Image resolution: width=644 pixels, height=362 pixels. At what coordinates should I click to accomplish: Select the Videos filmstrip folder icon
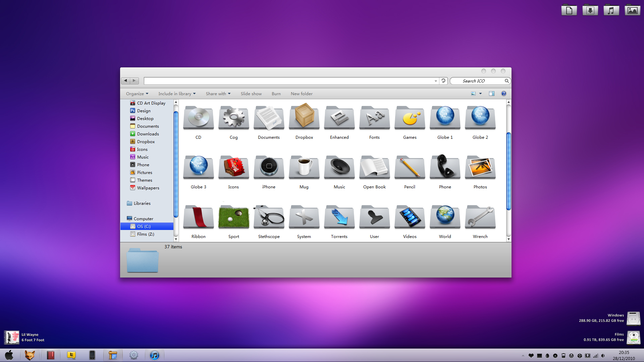[410, 217]
